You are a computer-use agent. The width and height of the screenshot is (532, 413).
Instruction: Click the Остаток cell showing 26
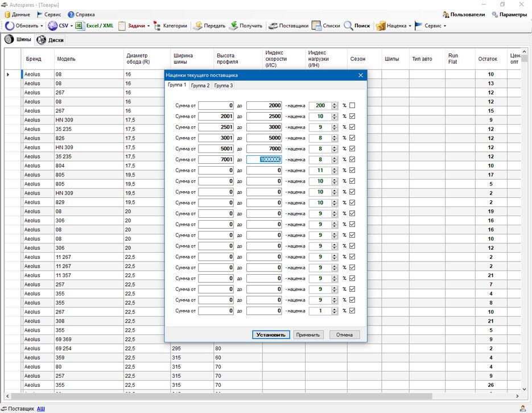click(x=491, y=385)
